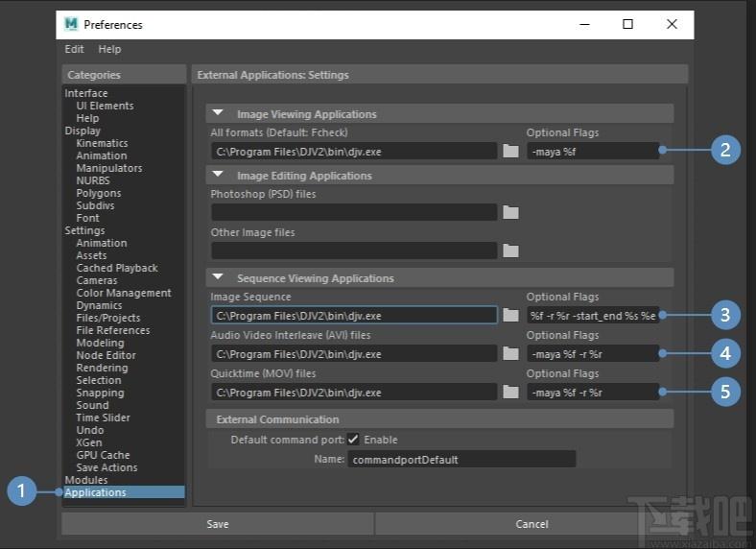The width and height of the screenshot is (756, 549).
Task: Click the Quicktime Optional Flags field
Action: 593,393
